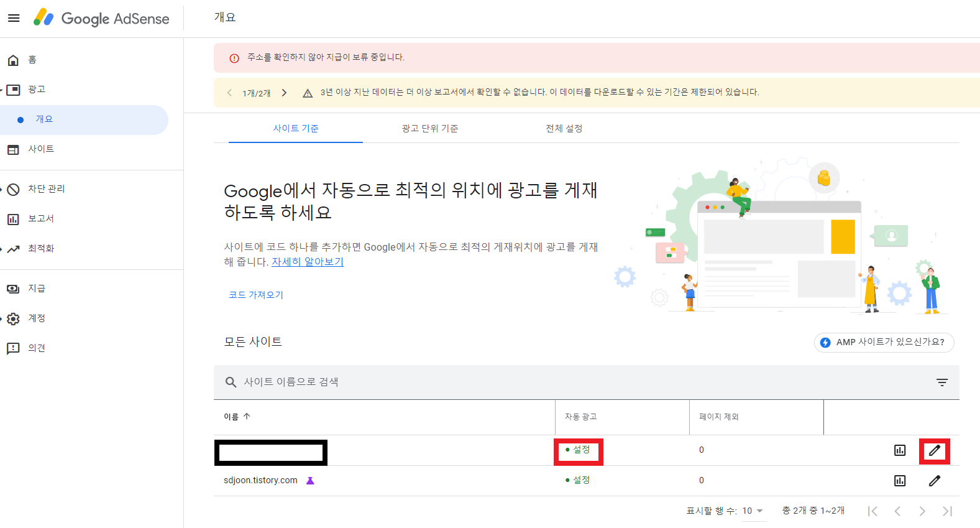This screenshot has height=528, width=980.
Task: Expand the 차단 관리 sidebar section
Action: click(2, 189)
